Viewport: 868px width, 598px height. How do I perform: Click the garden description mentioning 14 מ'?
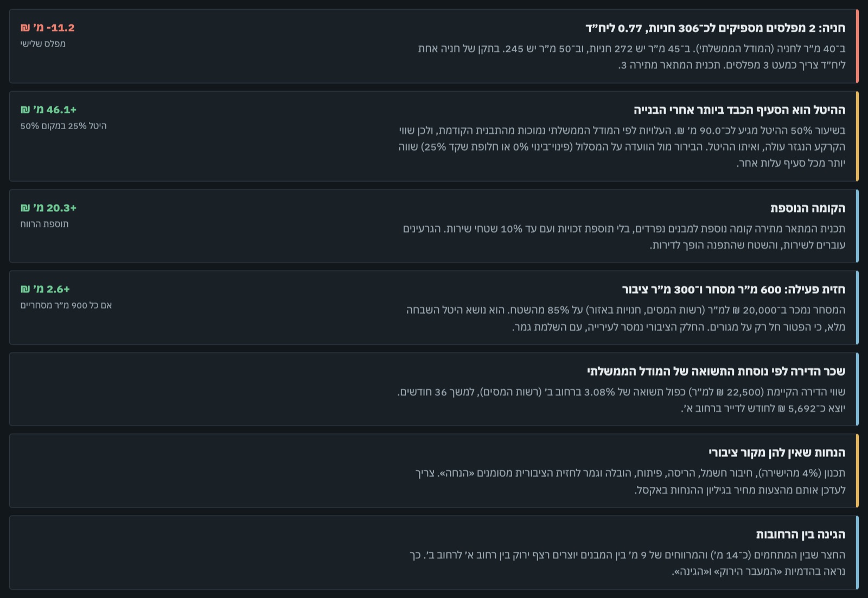point(628,563)
